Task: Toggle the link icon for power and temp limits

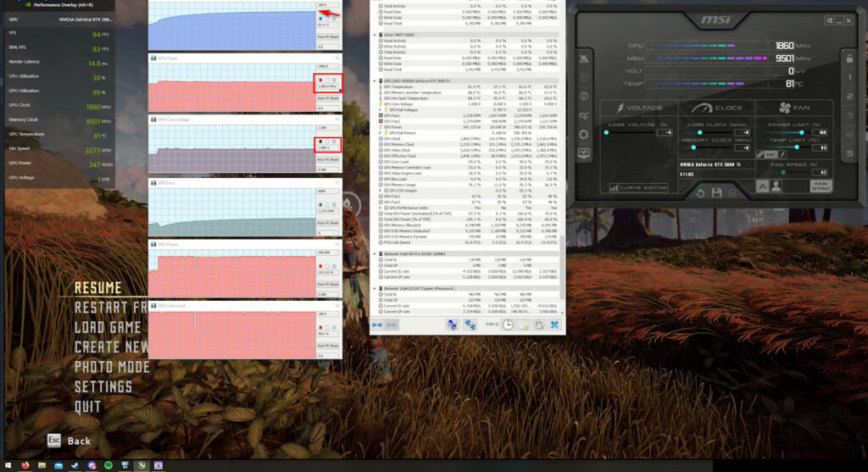Action: pos(760,154)
